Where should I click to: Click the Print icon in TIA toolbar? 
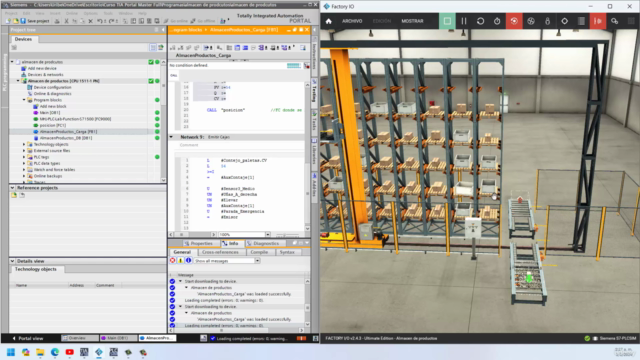[x=57, y=21]
